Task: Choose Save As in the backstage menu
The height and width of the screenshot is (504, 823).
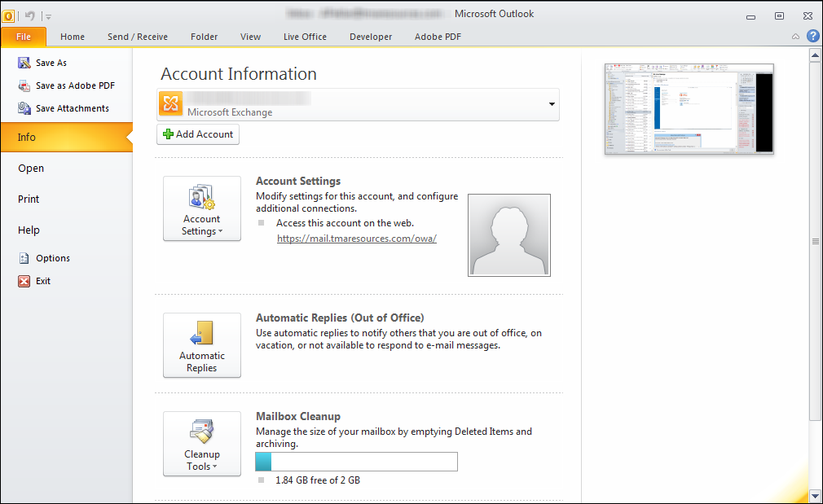Action: pos(51,63)
